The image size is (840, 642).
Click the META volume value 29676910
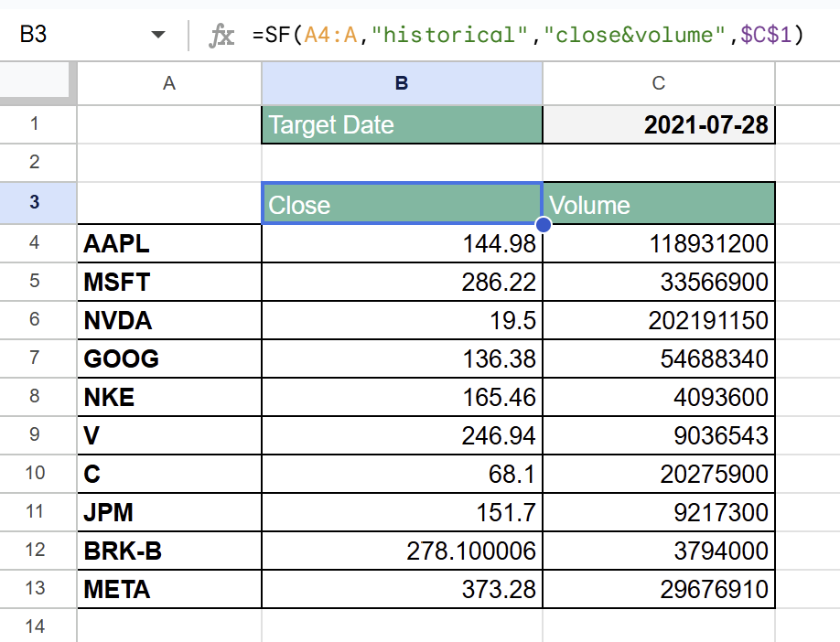tap(658, 589)
